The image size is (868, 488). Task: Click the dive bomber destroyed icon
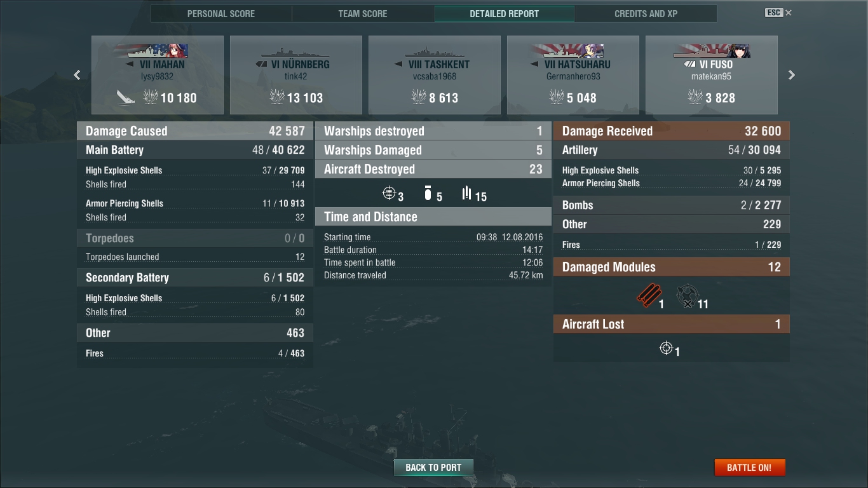tap(428, 193)
